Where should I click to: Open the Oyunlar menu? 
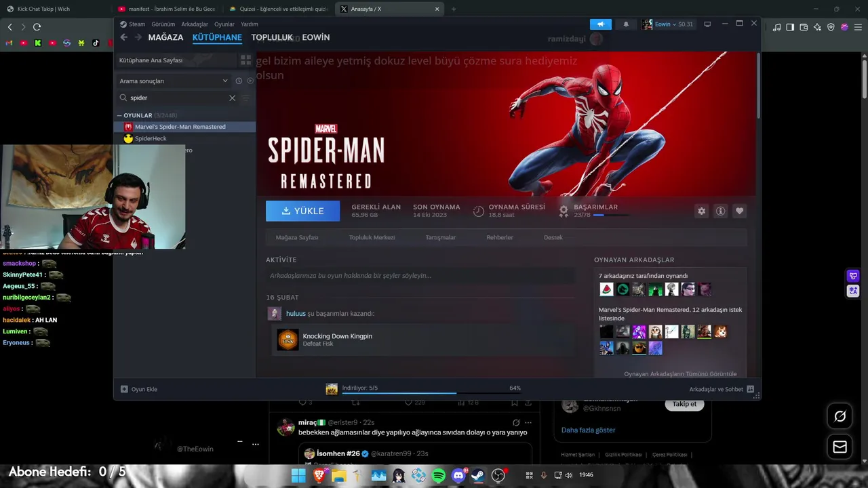224,24
